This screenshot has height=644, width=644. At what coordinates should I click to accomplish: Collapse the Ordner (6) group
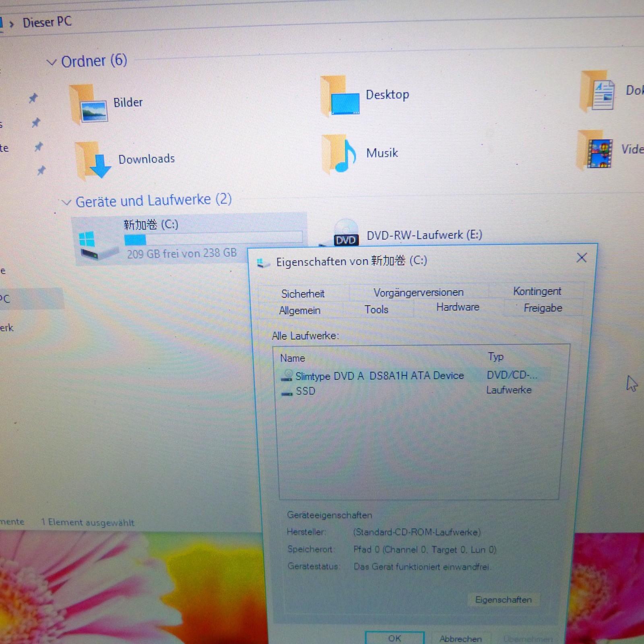pyautogui.click(x=52, y=62)
